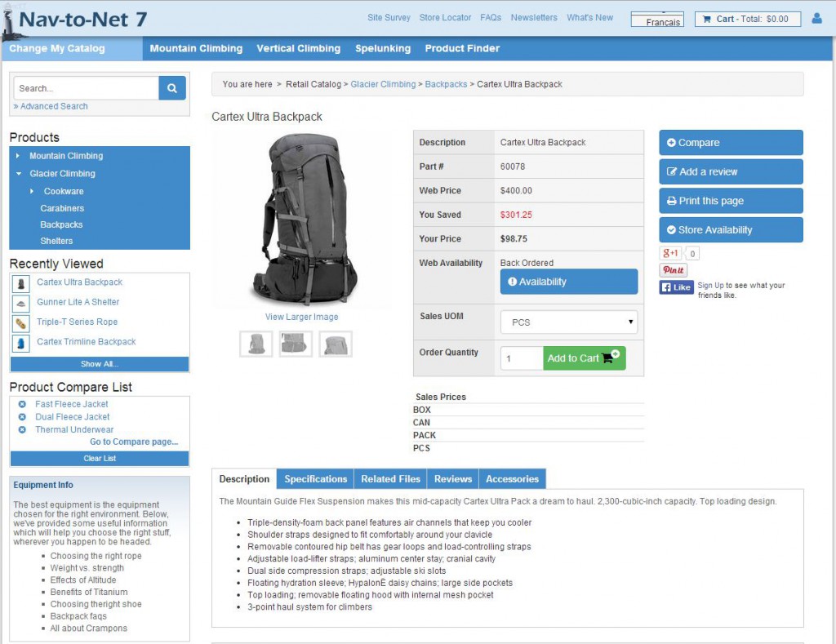
Task: Click the Google +1 icon
Action: point(670,253)
